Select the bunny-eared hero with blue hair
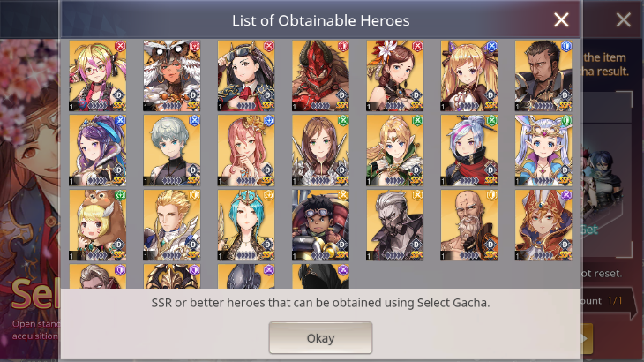 [543, 150]
